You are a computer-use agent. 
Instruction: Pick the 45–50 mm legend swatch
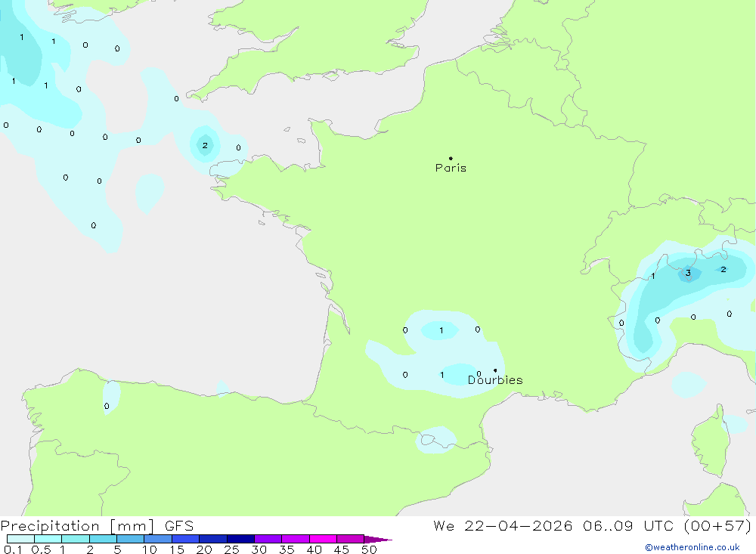pyautogui.click(x=351, y=539)
